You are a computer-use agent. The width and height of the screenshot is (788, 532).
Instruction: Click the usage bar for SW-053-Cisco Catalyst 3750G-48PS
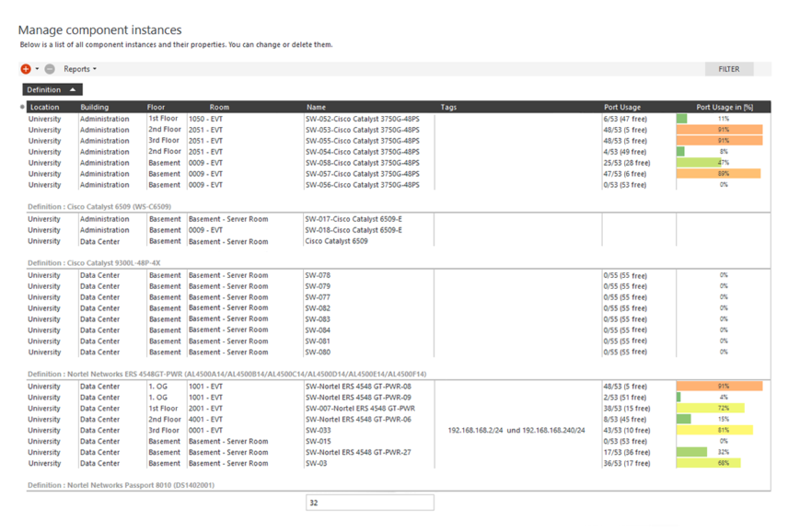719,130
